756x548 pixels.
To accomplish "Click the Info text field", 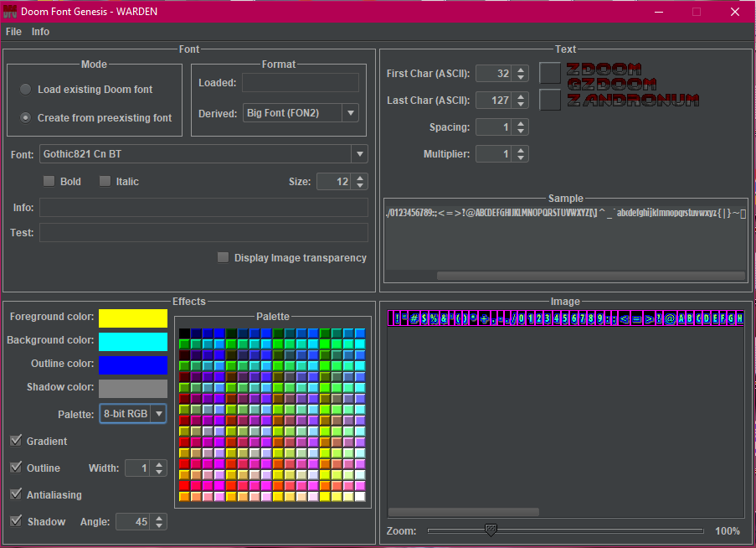I will coord(203,208).
